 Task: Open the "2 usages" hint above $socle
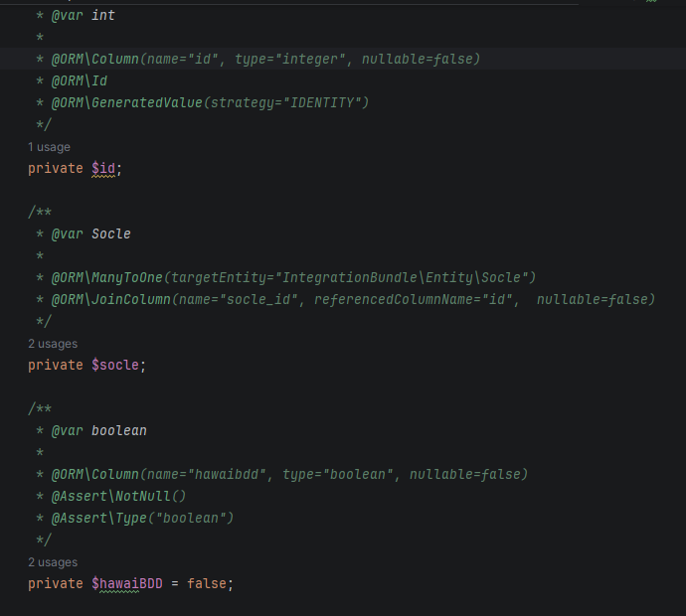53,344
